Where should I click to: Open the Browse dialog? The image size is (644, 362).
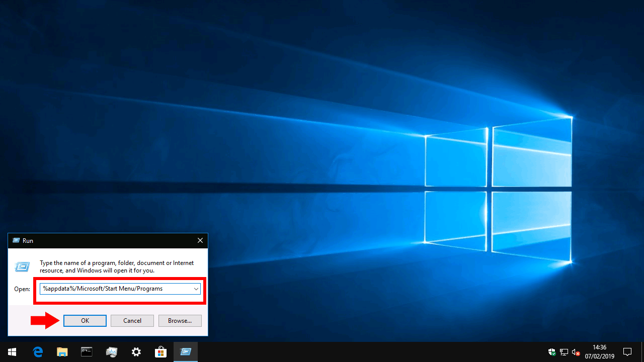[180, 320]
